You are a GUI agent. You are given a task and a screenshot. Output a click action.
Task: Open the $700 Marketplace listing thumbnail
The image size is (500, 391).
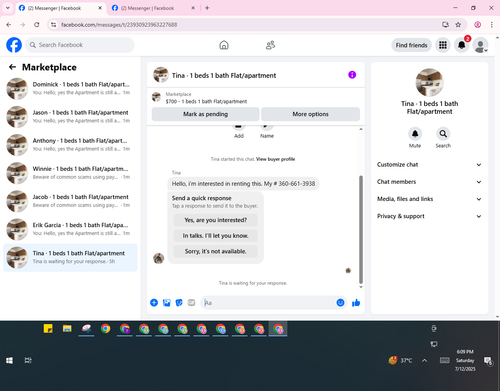click(x=156, y=97)
